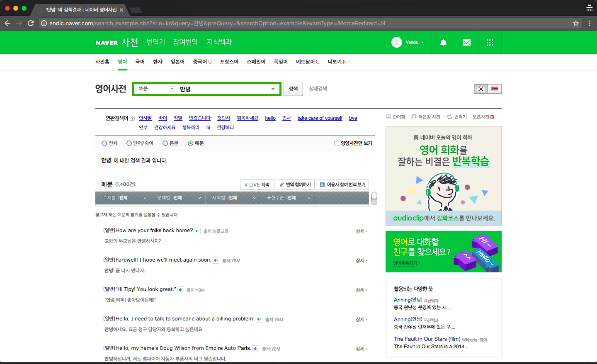Image resolution: width=597 pixels, height=364 pixels.
Task: Click the 이용자 참여 번역 보기 button
Action: click(342, 185)
